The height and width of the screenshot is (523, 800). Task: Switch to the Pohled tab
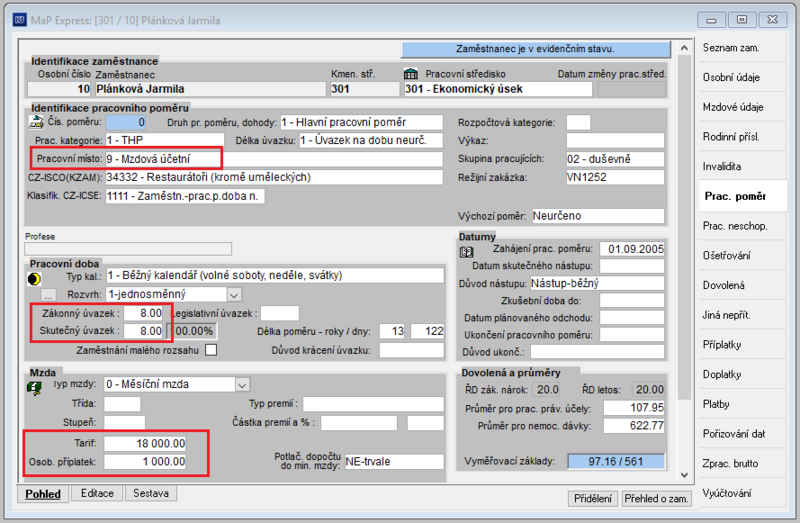43,494
